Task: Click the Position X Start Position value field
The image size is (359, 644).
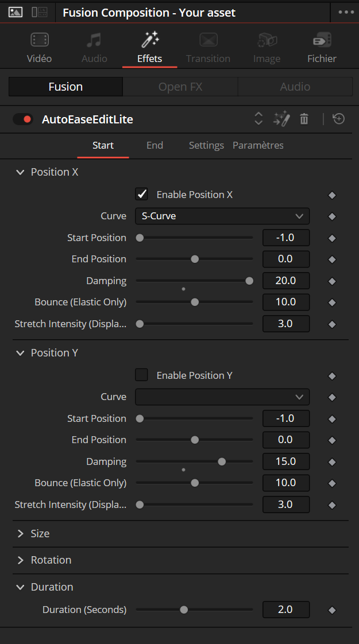Action: [x=286, y=238]
